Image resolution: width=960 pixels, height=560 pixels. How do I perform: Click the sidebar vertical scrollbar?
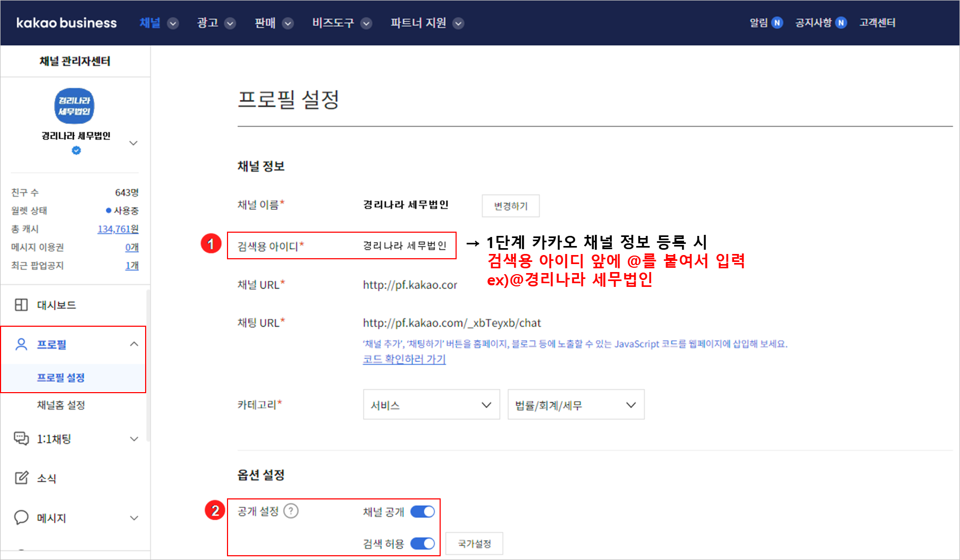pos(148,366)
